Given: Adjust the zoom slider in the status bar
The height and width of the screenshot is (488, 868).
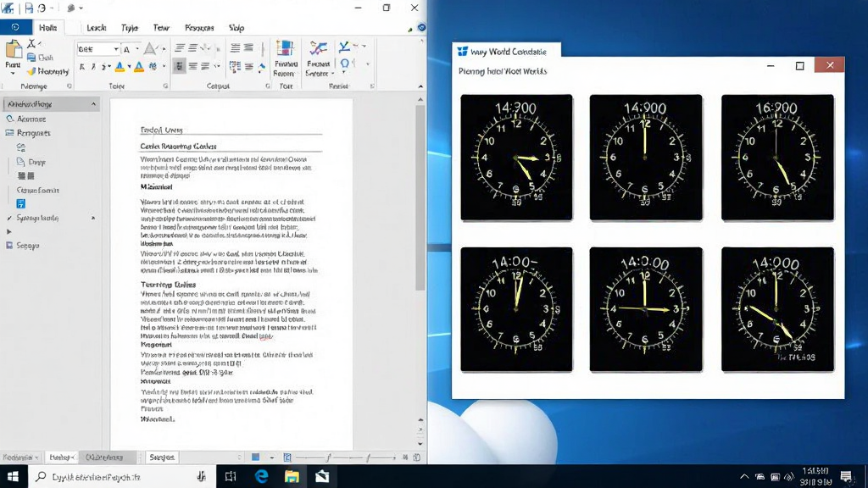Looking at the screenshot, I should (345, 457).
